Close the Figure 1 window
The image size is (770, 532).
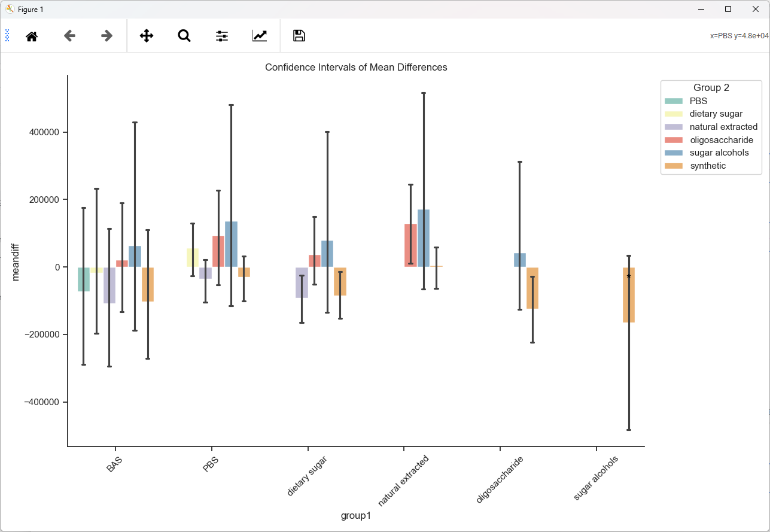pos(755,9)
